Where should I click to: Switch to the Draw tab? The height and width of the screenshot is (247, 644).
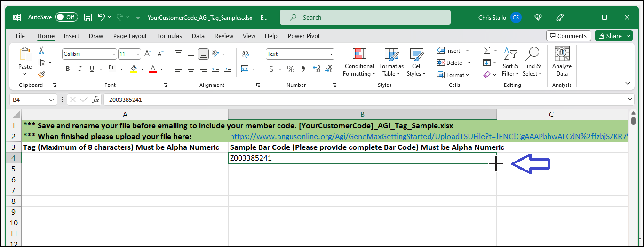(x=96, y=36)
